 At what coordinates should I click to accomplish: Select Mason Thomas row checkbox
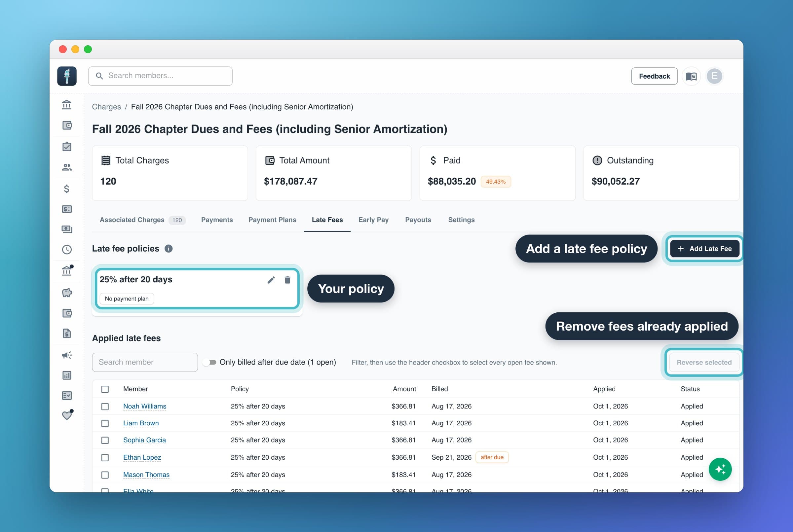tap(105, 475)
